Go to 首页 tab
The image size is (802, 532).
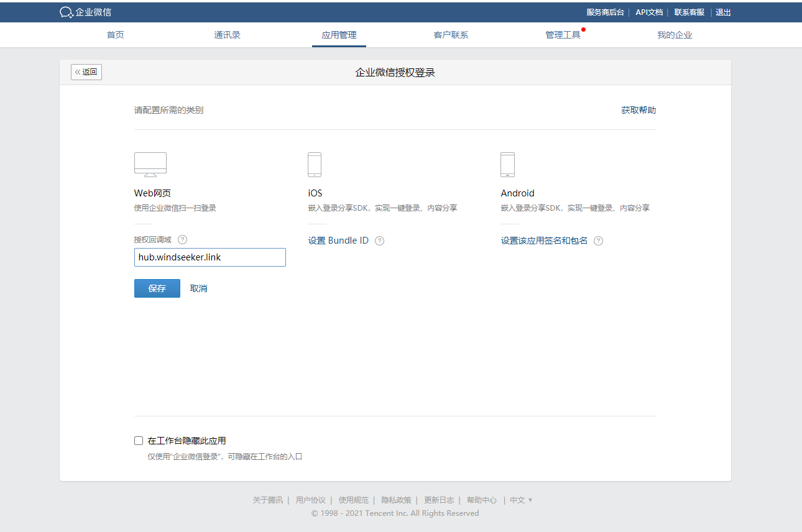[x=116, y=35]
